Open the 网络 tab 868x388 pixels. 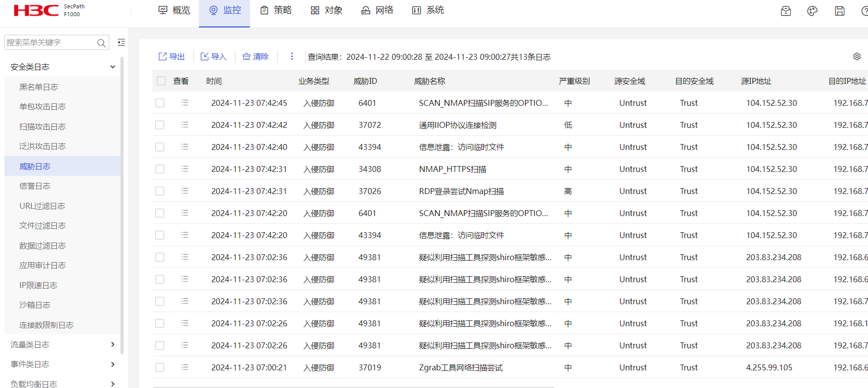377,10
